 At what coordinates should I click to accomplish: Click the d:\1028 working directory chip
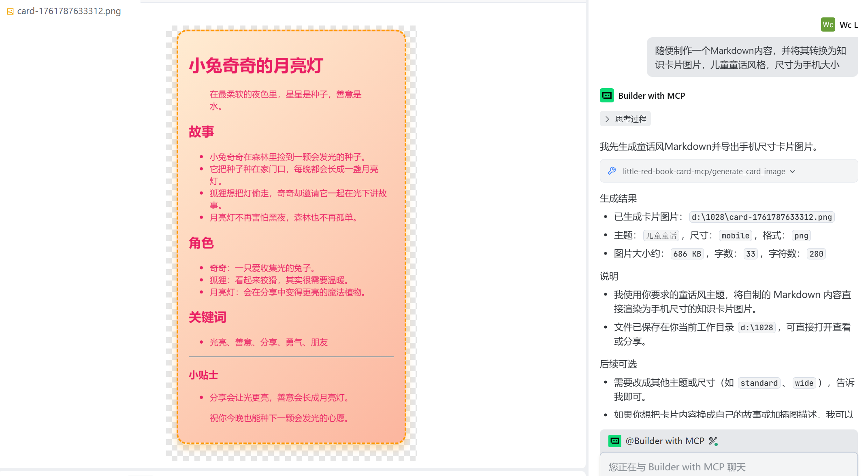click(x=756, y=327)
